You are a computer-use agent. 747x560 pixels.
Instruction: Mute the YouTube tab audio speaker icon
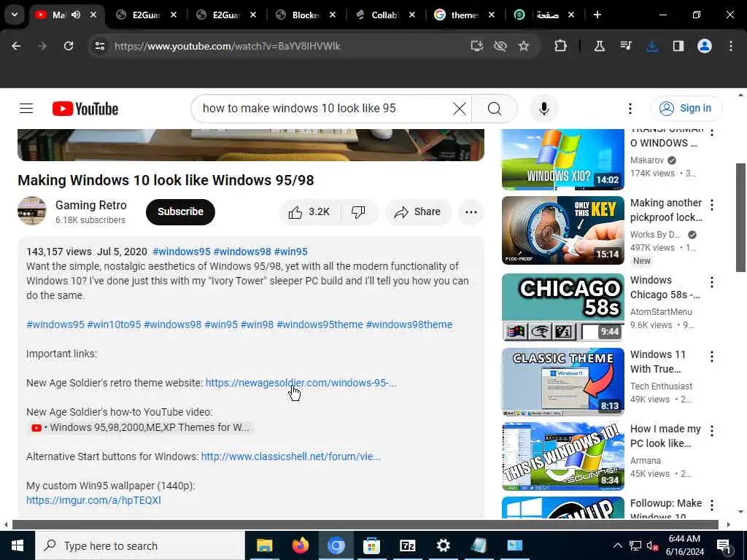pyautogui.click(x=76, y=15)
